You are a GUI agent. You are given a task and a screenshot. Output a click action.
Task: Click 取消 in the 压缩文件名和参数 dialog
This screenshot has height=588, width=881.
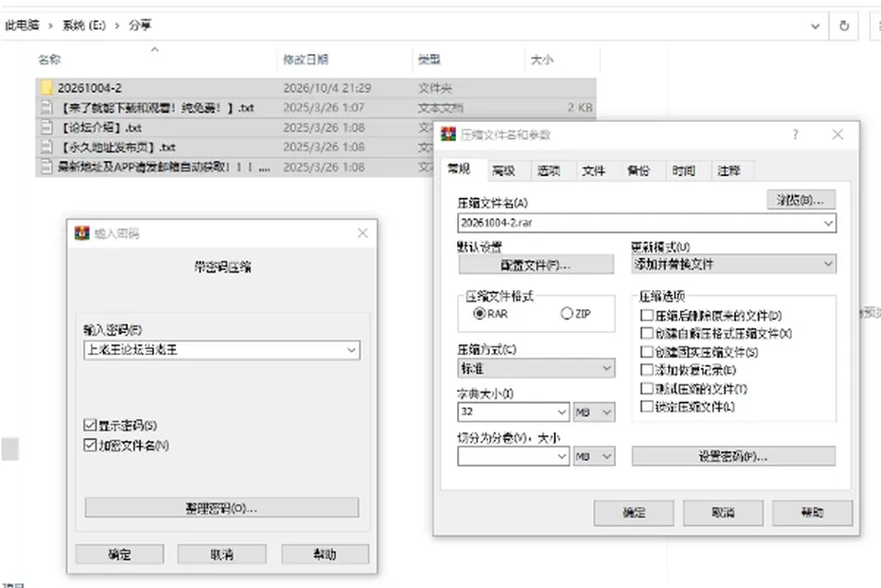[723, 512]
